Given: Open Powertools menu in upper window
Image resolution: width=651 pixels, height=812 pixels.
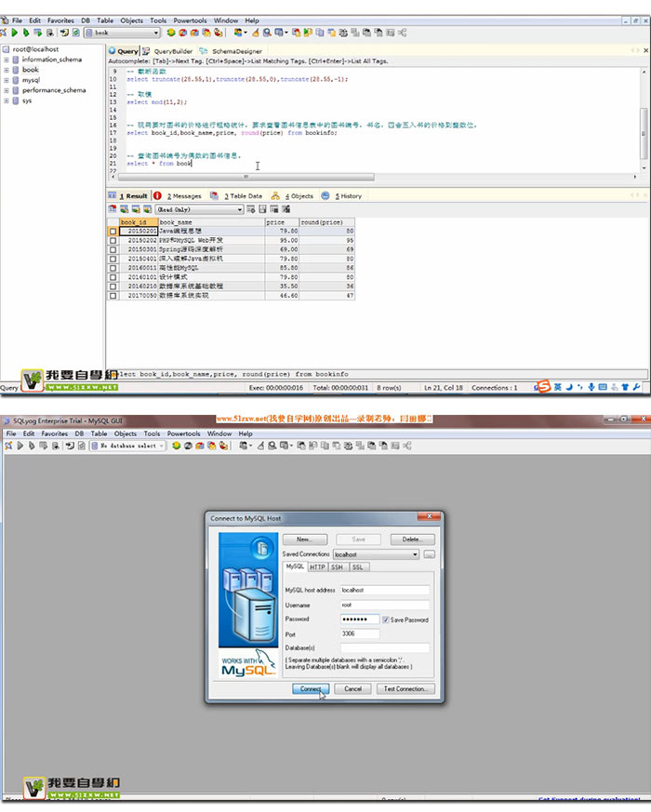Looking at the screenshot, I should pos(190,20).
